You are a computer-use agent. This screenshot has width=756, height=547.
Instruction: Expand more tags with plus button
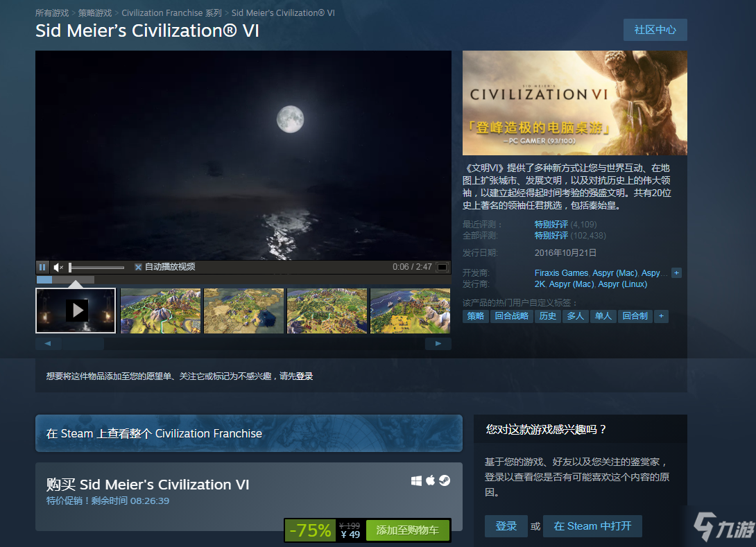tap(661, 316)
